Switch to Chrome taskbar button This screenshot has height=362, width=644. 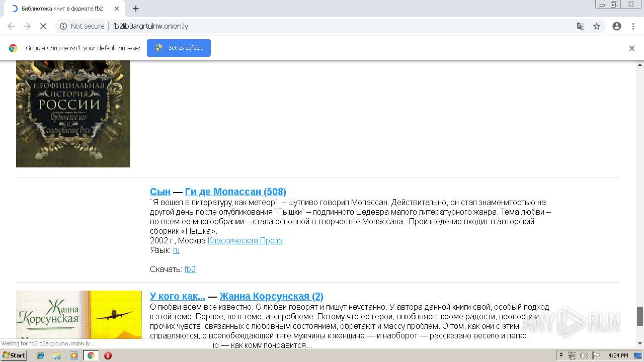(91, 355)
